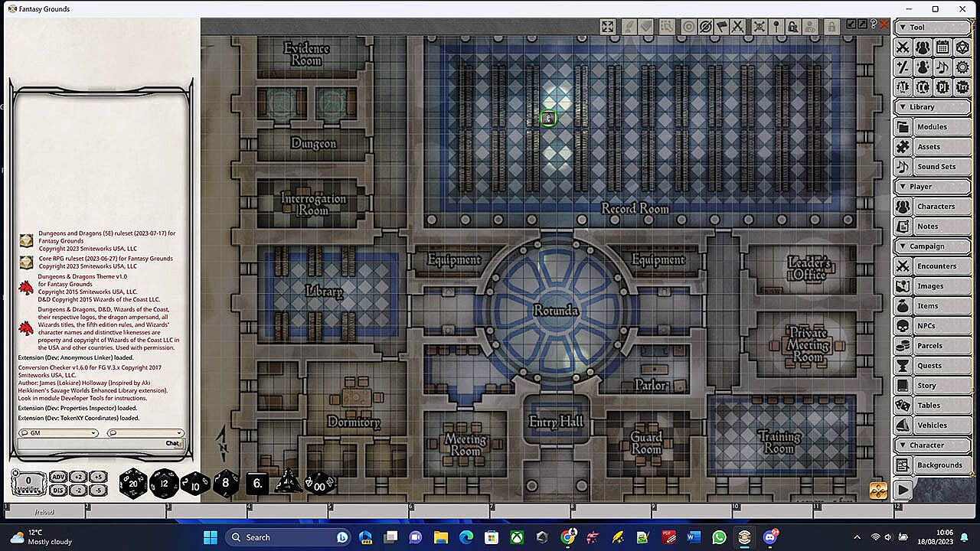
Task: Click the CC badge tool icon
Action: [923, 87]
